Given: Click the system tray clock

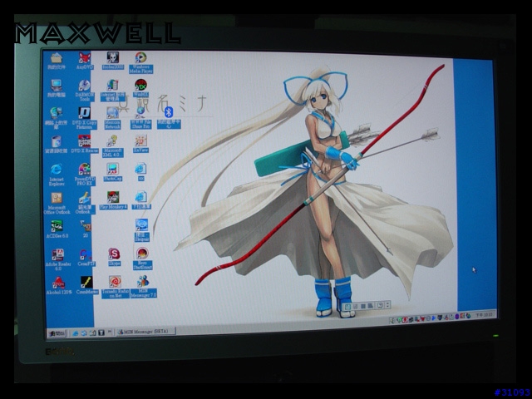Looking at the screenshot, I should pyautogui.click(x=484, y=315).
